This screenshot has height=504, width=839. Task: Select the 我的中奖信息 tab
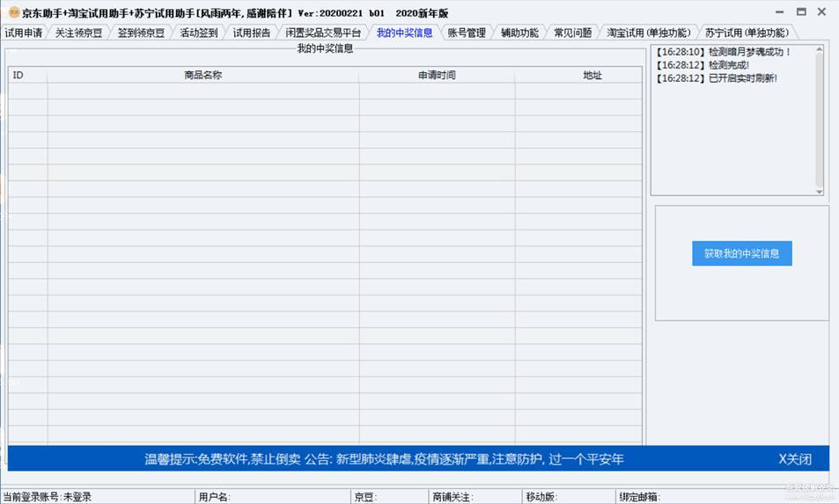(404, 33)
